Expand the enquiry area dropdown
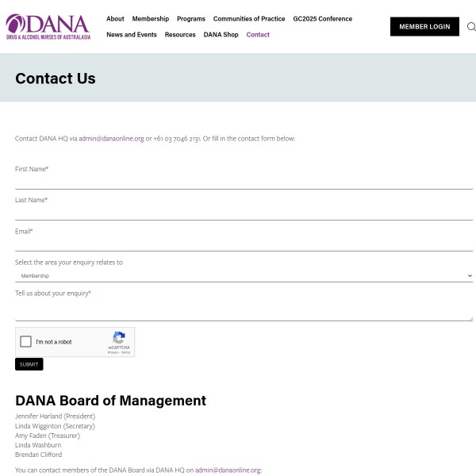Viewport: 476px width, 476px height. pyautogui.click(x=244, y=276)
